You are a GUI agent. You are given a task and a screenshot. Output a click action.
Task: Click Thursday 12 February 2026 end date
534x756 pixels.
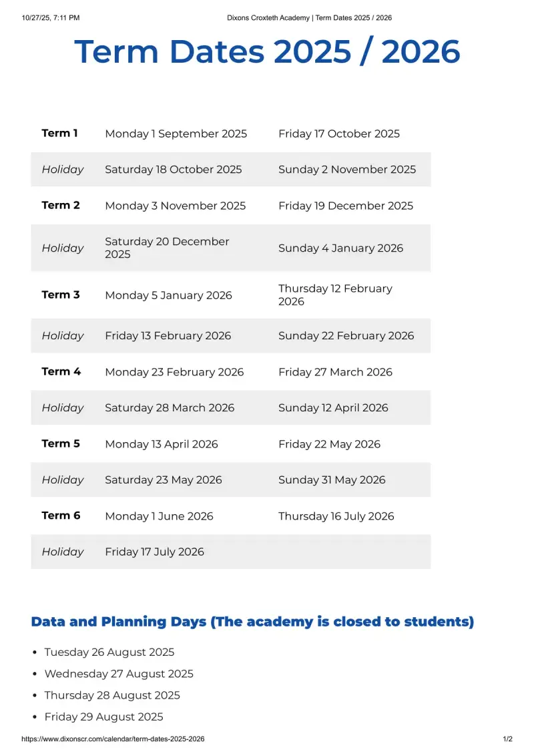coord(336,295)
